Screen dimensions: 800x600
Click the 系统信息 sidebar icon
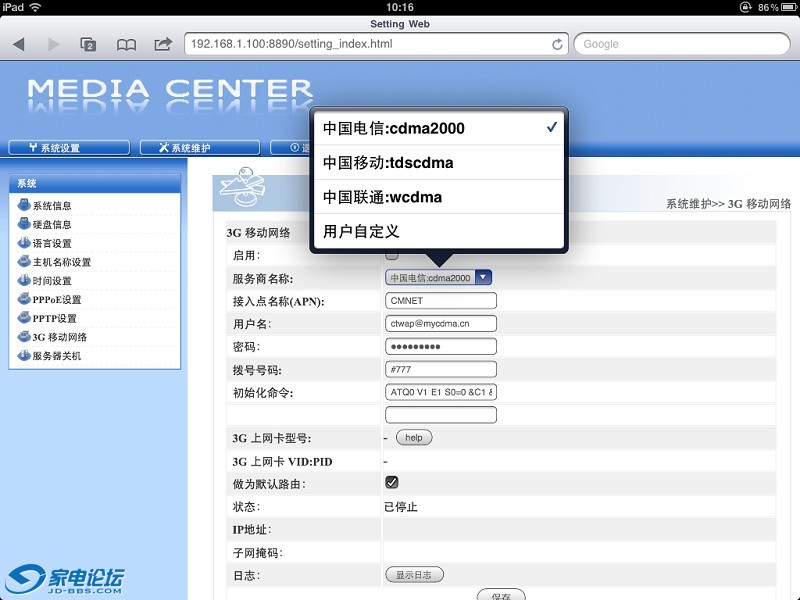coord(24,205)
